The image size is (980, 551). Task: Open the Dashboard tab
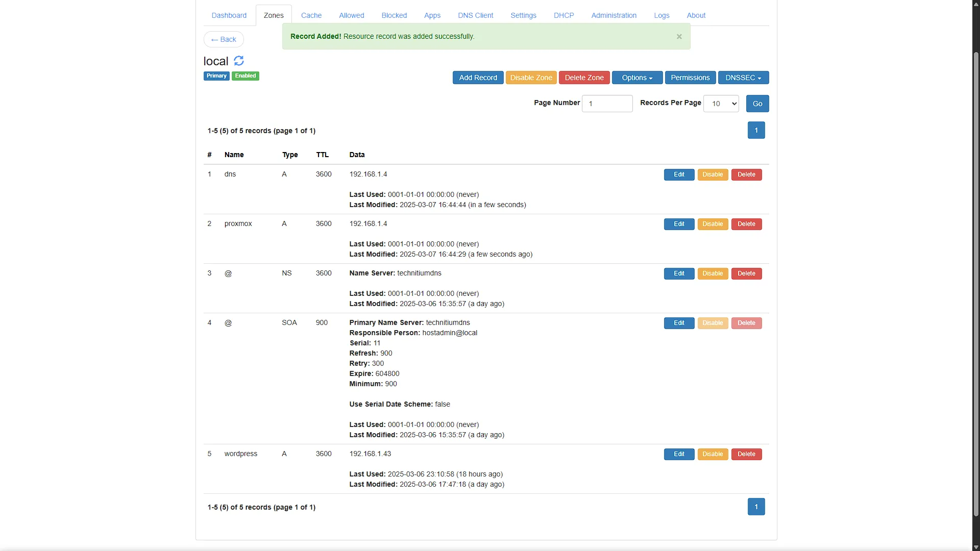click(229, 15)
